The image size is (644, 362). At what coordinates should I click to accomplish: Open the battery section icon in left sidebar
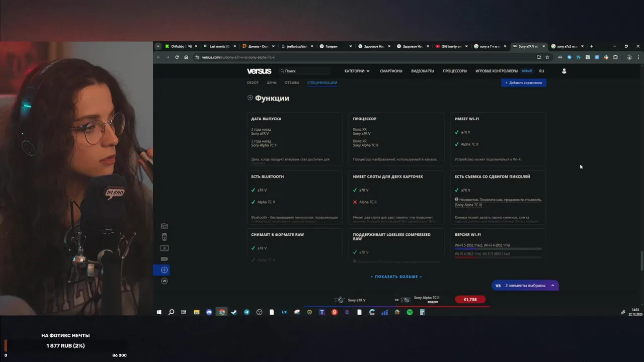pyautogui.click(x=165, y=259)
